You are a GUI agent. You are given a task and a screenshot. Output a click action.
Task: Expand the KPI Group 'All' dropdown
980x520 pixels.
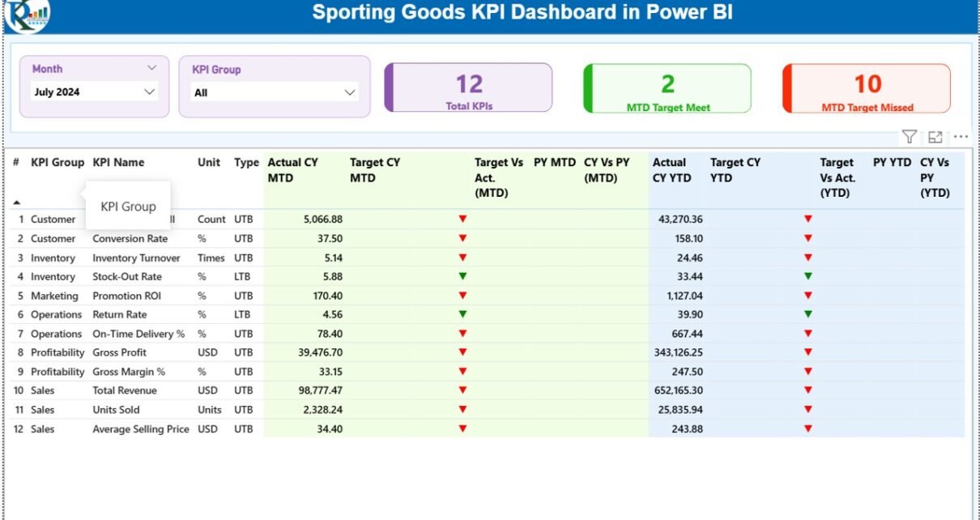[350, 92]
